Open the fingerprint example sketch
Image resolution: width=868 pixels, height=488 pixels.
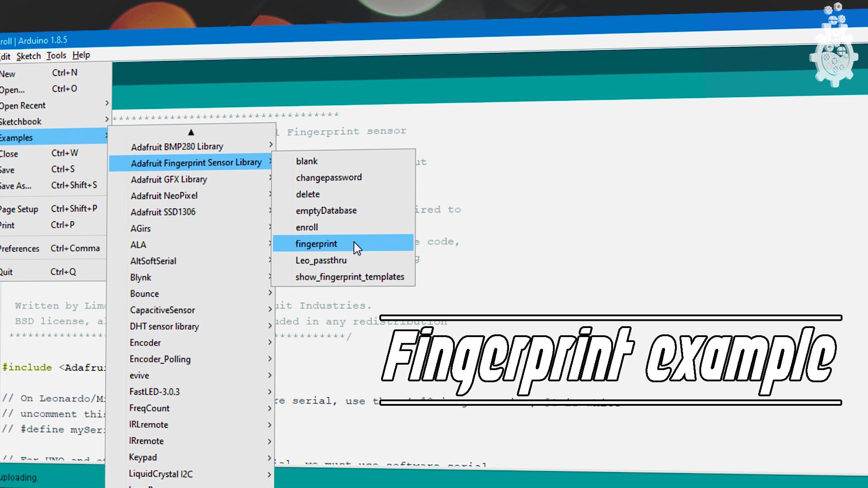coord(316,244)
